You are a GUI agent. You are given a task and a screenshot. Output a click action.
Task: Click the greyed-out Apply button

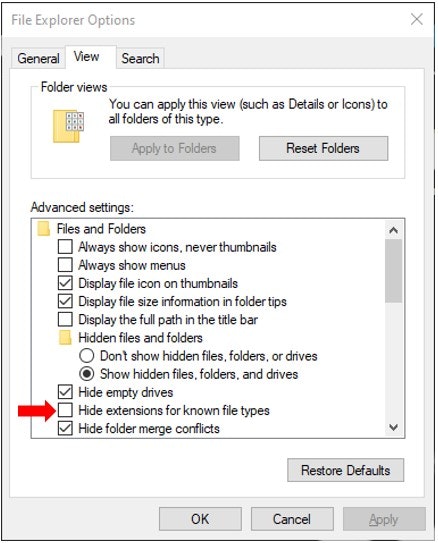384,519
